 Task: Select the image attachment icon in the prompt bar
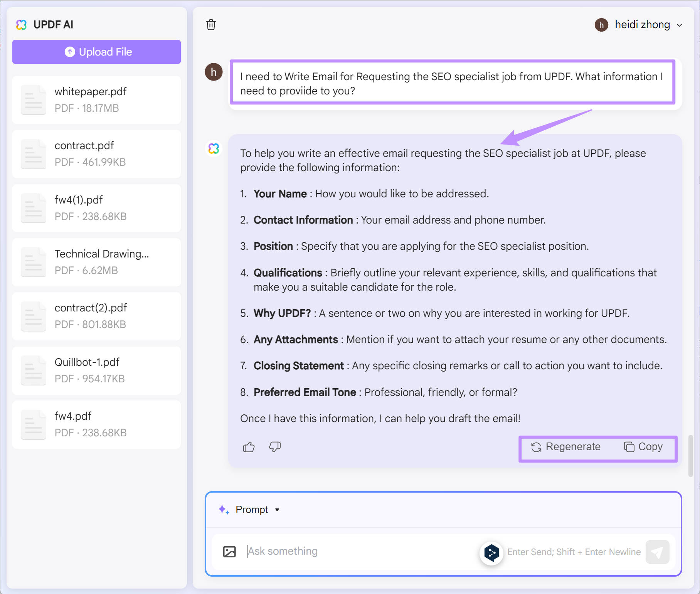click(x=229, y=551)
